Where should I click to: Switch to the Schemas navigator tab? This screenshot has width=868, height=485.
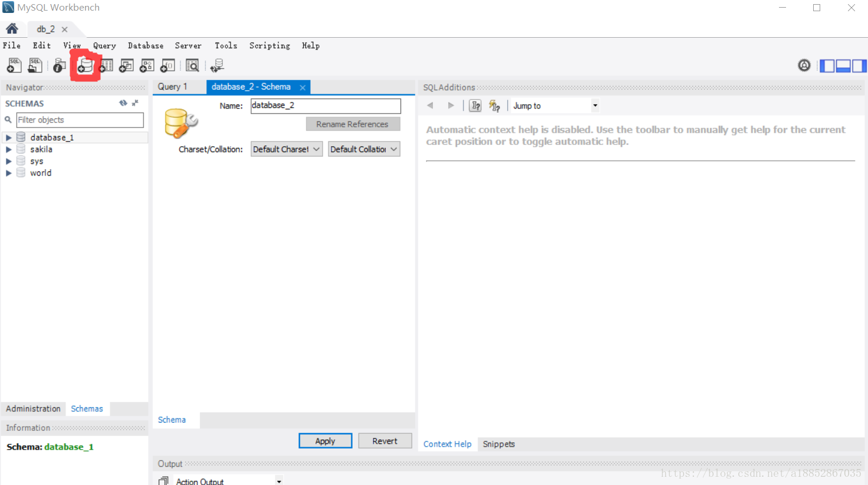pyautogui.click(x=87, y=408)
